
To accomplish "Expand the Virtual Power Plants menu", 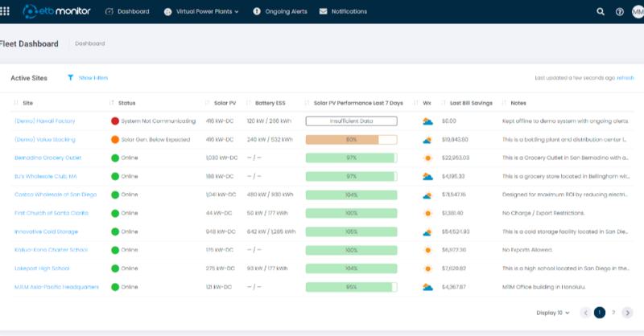I will (x=201, y=11).
